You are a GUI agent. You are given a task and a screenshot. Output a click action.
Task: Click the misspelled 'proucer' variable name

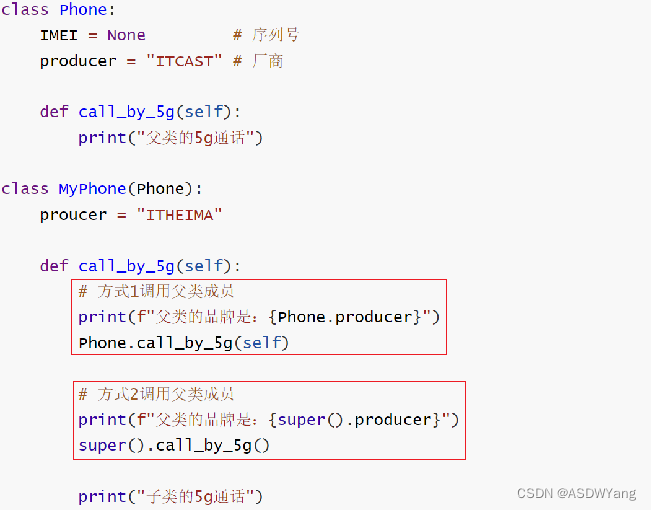pyautogui.click(x=73, y=214)
